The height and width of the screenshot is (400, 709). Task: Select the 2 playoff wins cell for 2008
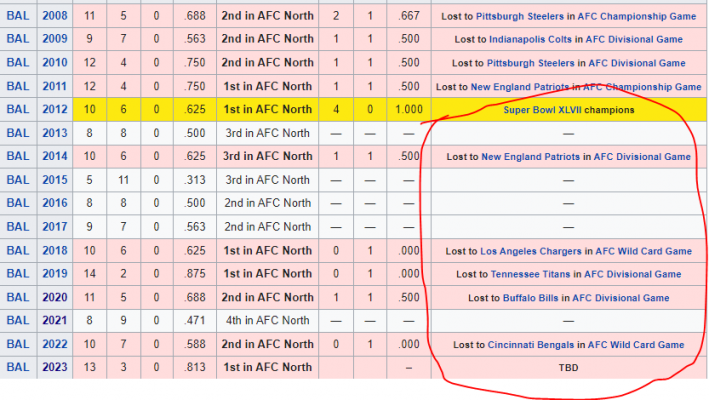tap(336, 16)
